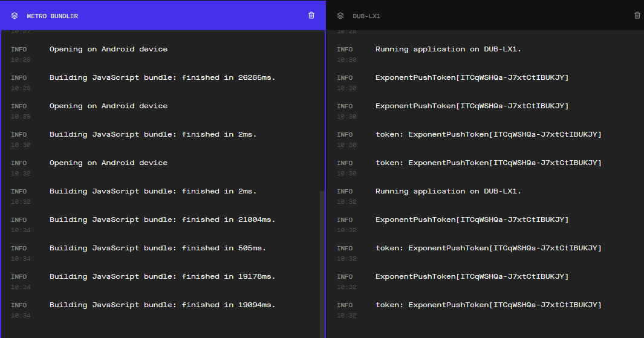Select 'finished in 2ms' line stamped 10:32
644x338 pixels.
click(x=153, y=191)
